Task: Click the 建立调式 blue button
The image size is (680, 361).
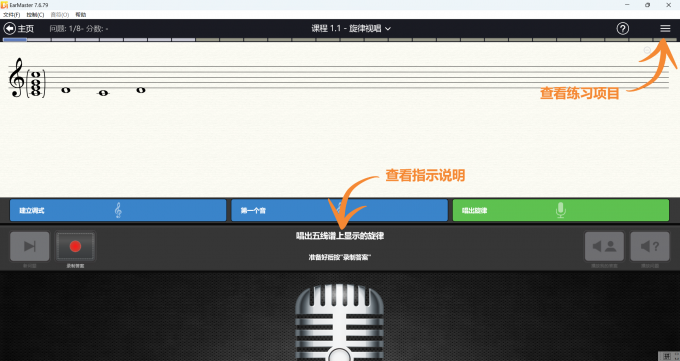Action: point(118,210)
